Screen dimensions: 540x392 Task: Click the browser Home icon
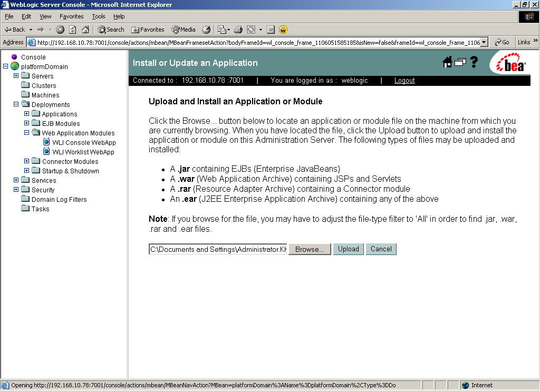(85, 30)
